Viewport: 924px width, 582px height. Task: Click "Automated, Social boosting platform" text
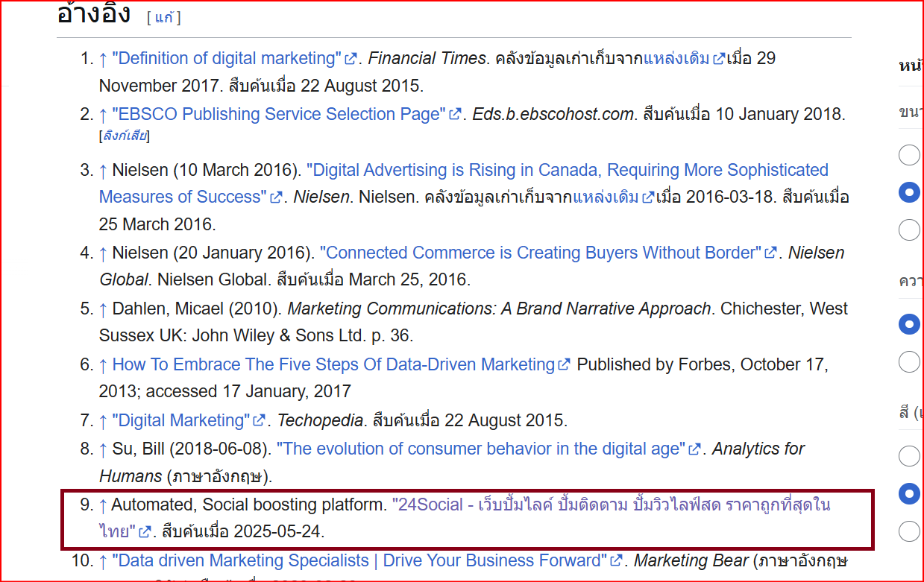(x=248, y=505)
